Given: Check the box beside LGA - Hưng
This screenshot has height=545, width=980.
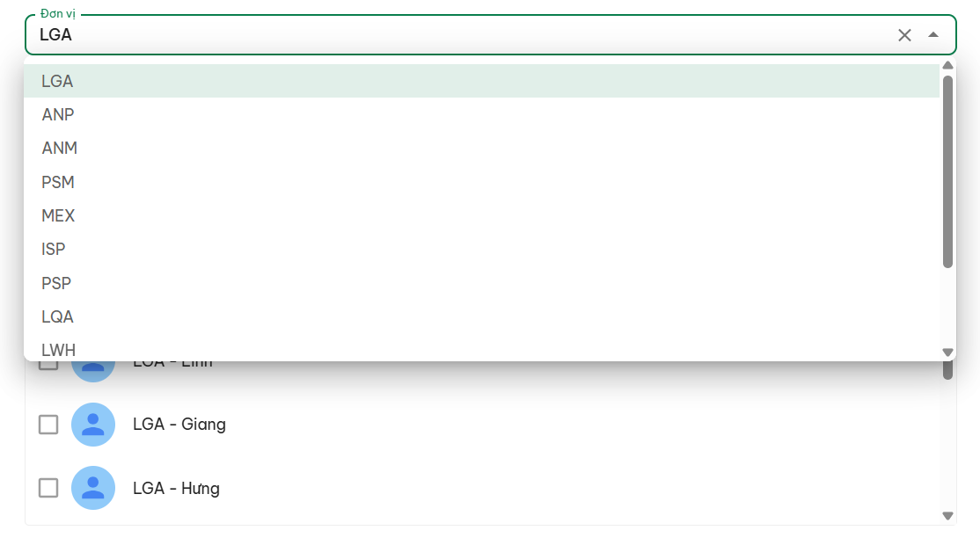Looking at the screenshot, I should 48,488.
